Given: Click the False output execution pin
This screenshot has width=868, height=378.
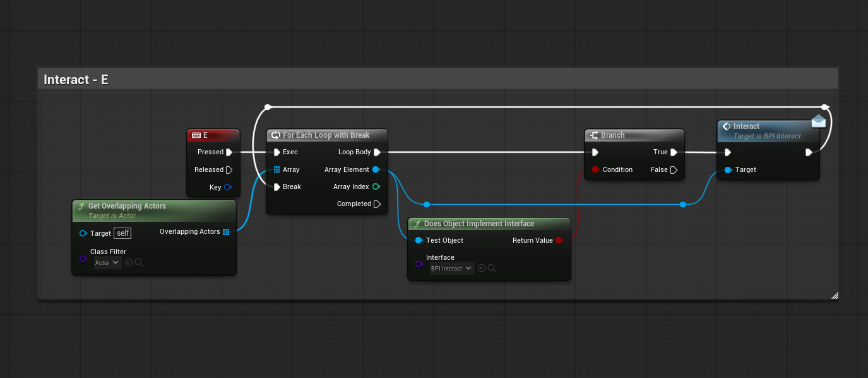Looking at the screenshot, I should pos(674,170).
